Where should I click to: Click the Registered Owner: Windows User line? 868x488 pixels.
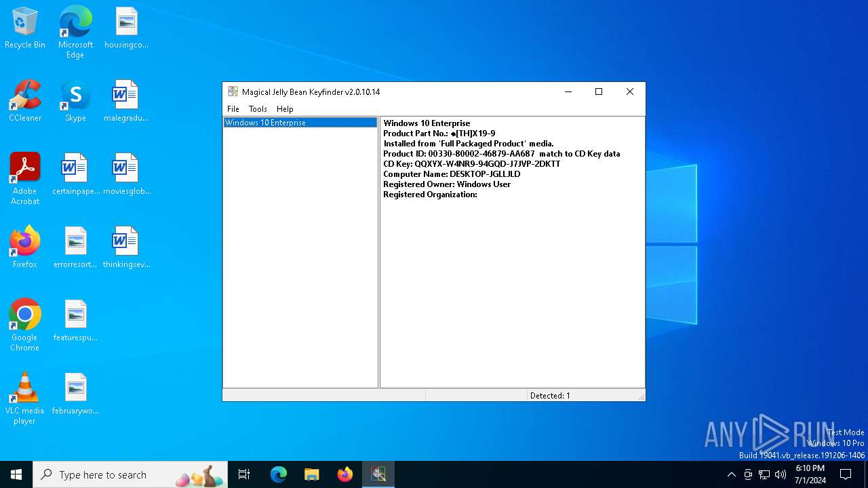tap(447, 184)
